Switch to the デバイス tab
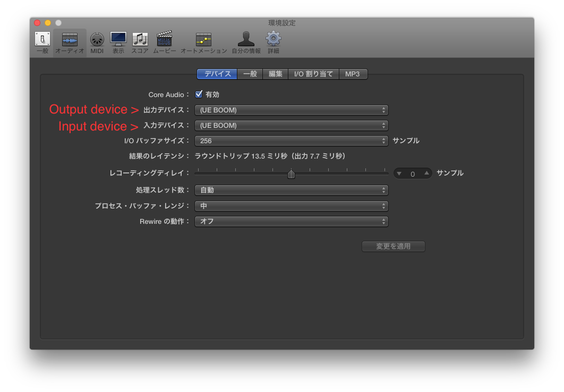Image resolution: width=564 pixels, height=392 pixels. pyautogui.click(x=217, y=74)
